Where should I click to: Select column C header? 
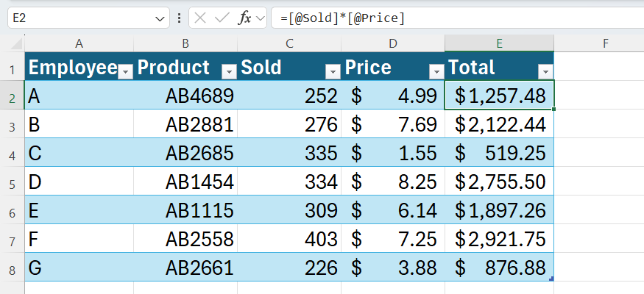pyautogui.click(x=289, y=44)
